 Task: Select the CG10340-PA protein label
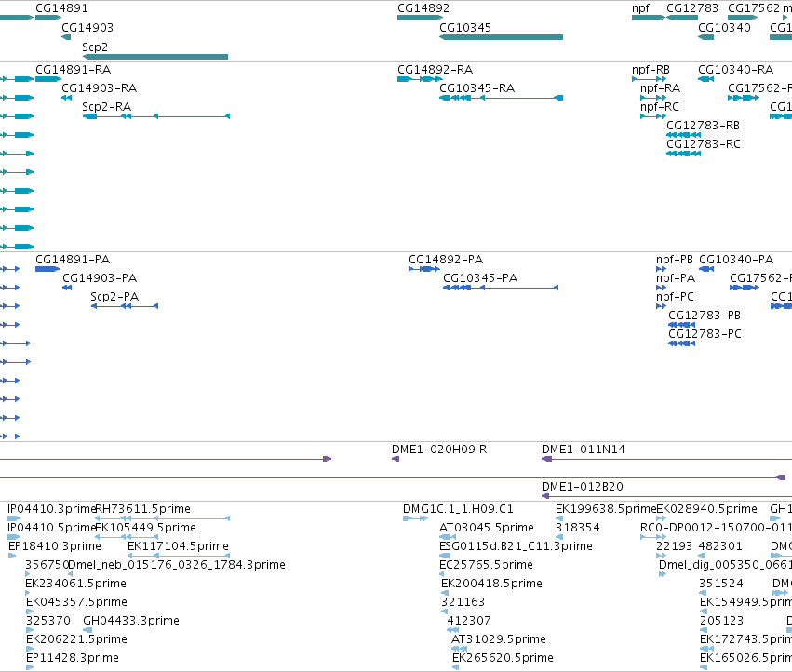point(736,260)
